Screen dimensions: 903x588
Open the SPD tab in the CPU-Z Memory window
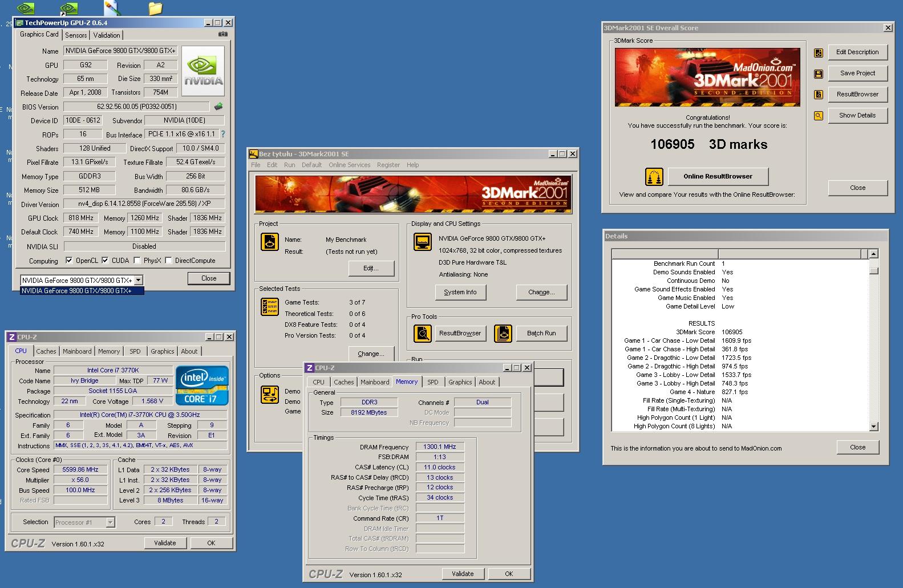[433, 382]
